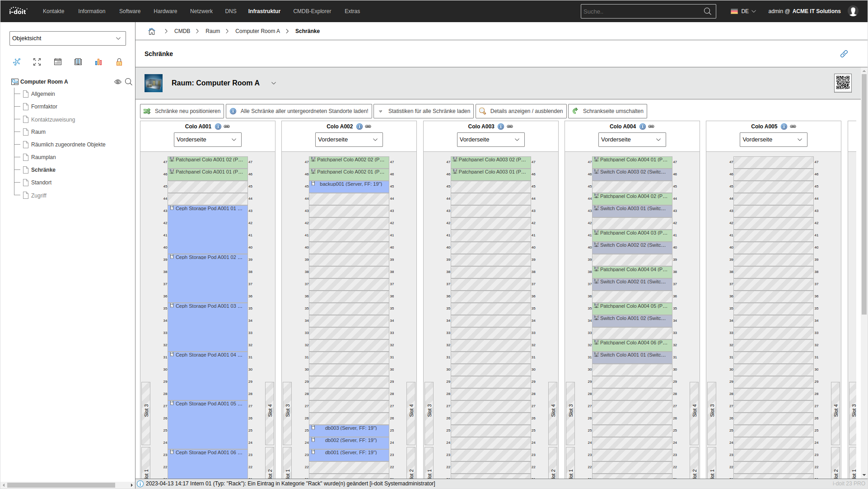This screenshot has height=489, width=868.
Task: Toggle Details anzeigen / ausblenden
Action: pos(521,111)
